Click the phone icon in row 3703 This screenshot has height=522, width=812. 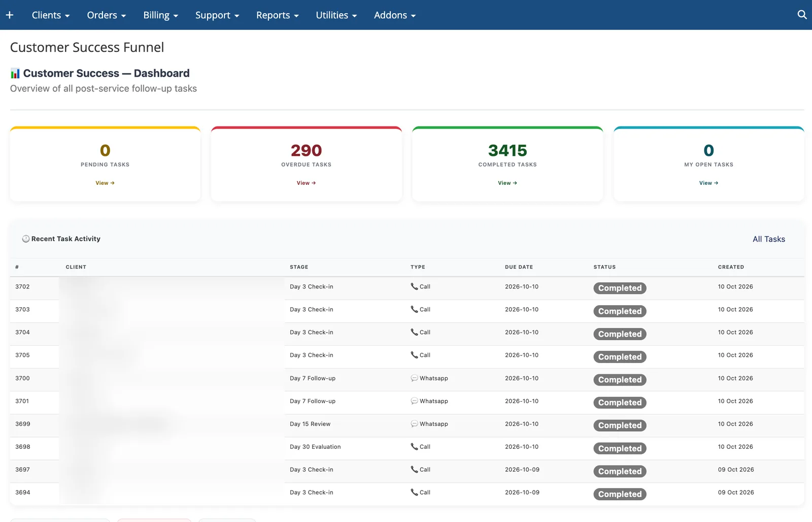click(414, 309)
